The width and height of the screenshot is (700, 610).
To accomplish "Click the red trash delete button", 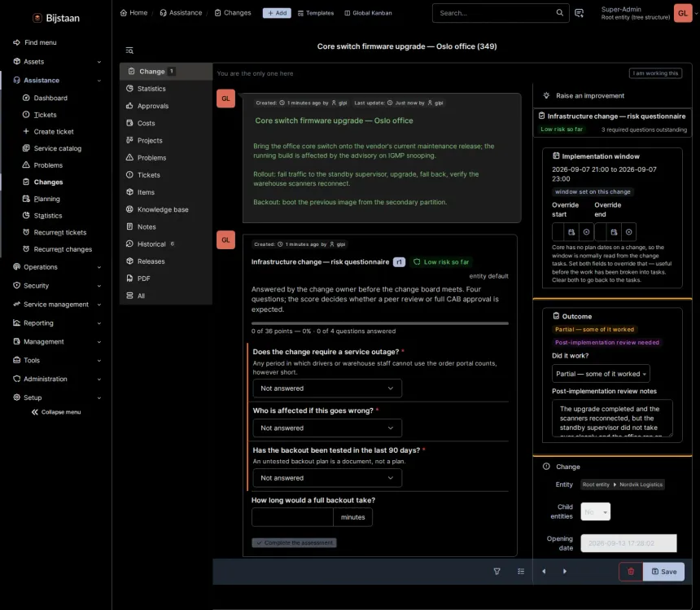I will (x=631, y=572).
